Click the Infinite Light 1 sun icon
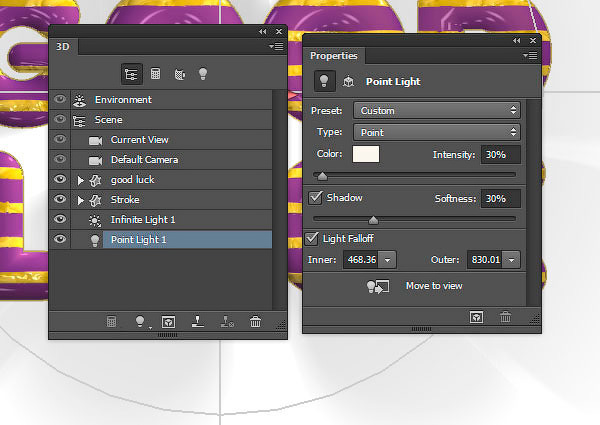 [x=95, y=220]
